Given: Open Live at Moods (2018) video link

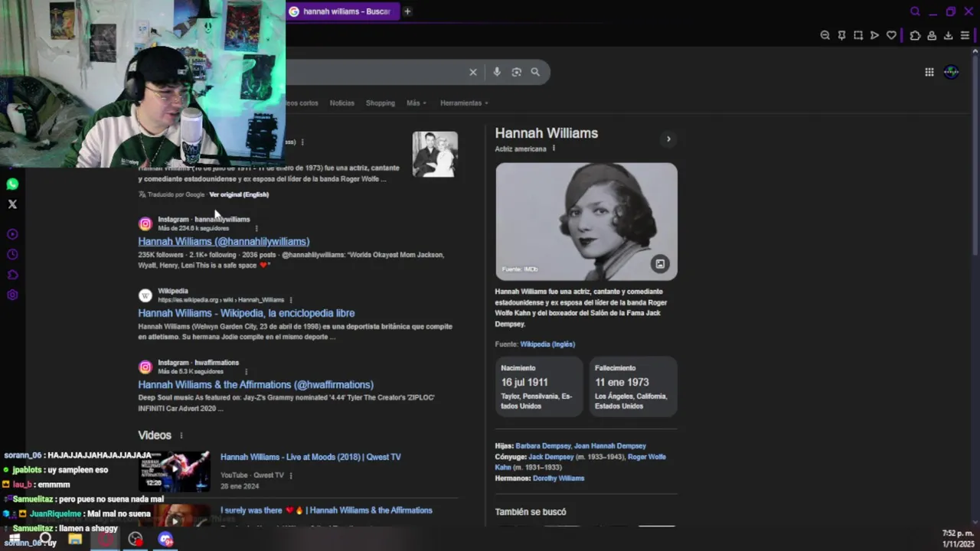Looking at the screenshot, I should click(x=311, y=457).
